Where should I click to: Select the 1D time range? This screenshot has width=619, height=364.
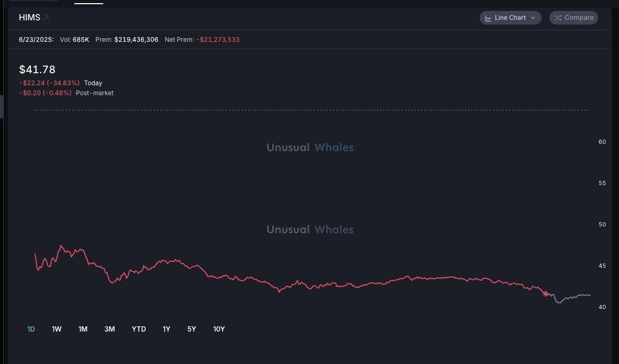[x=31, y=329]
